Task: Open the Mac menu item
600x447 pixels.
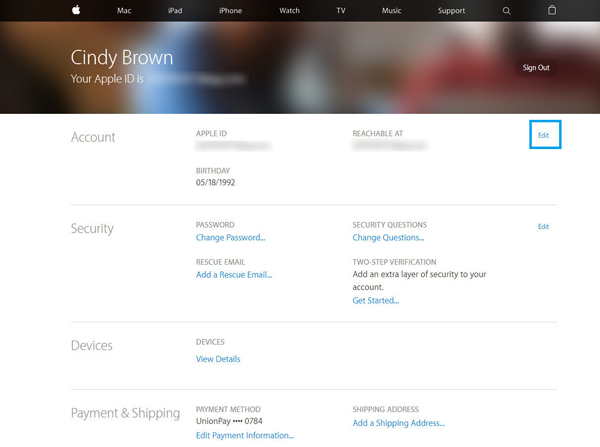Action: coord(124,11)
